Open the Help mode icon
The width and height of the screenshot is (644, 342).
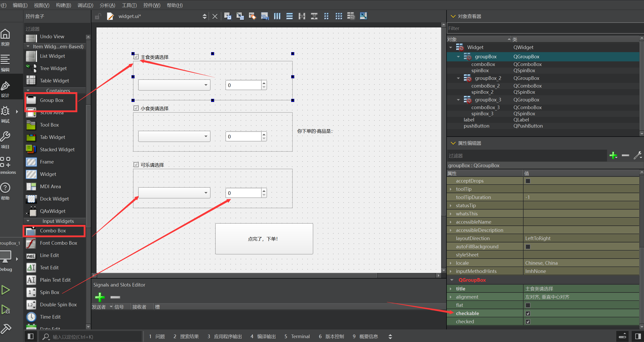[x=5, y=192]
